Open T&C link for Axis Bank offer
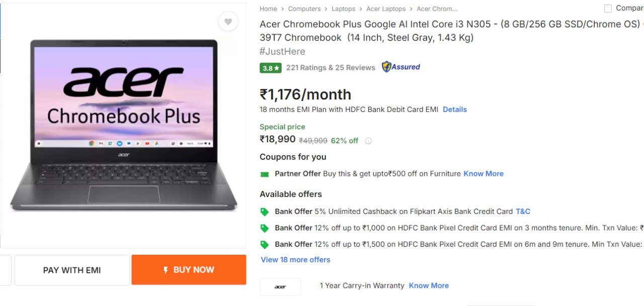This screenshot has height=306, width=644. point(523,212)
